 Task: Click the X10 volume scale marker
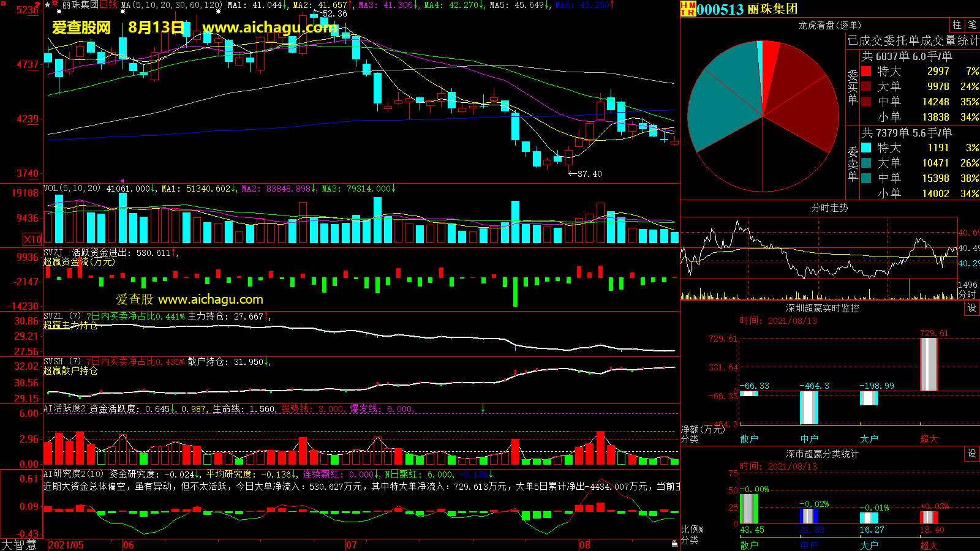[32, 239]
